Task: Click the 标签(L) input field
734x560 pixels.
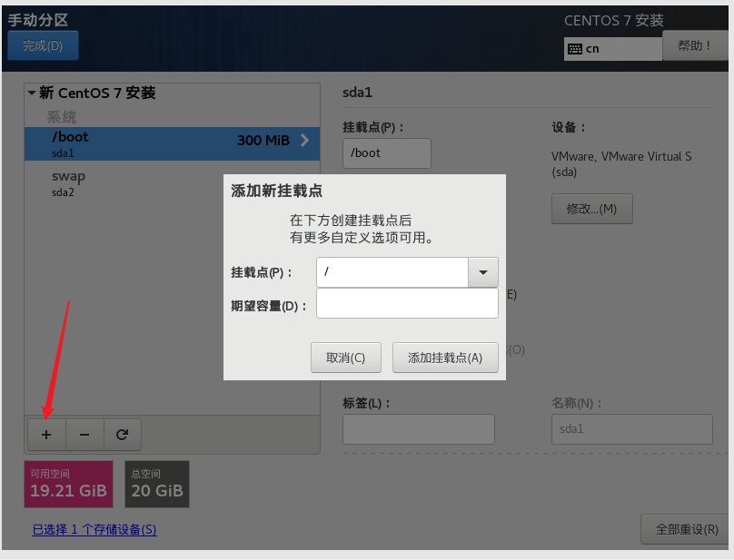Action: coord(419,429)
